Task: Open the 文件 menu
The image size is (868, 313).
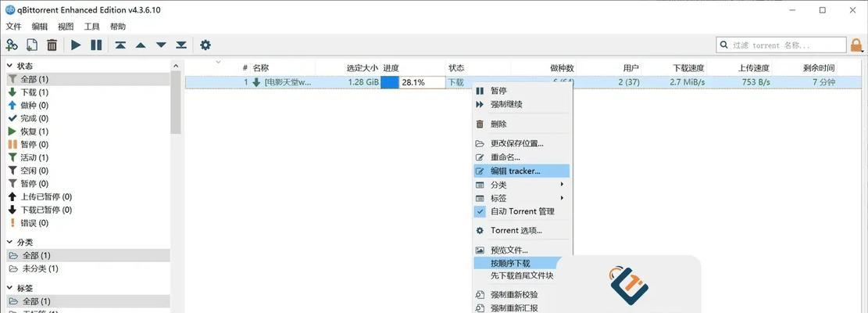Action: [x=13, y=26]
